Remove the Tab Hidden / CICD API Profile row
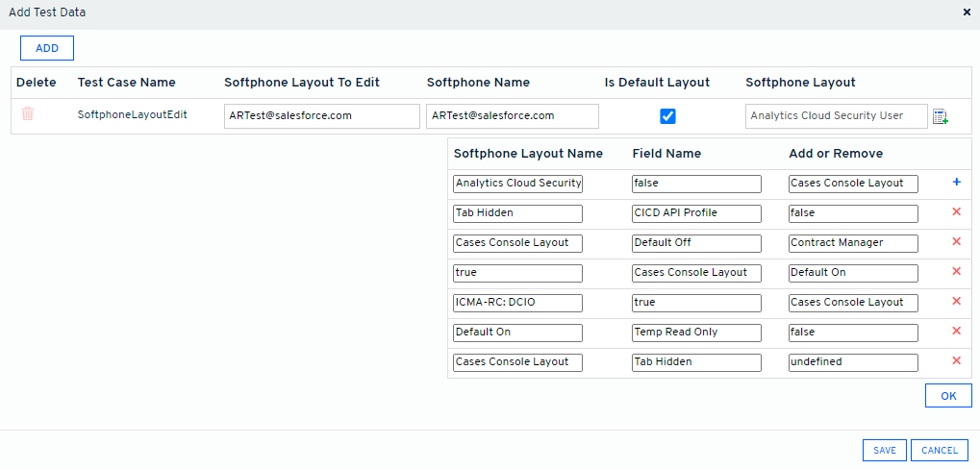 tap(956, 211)
